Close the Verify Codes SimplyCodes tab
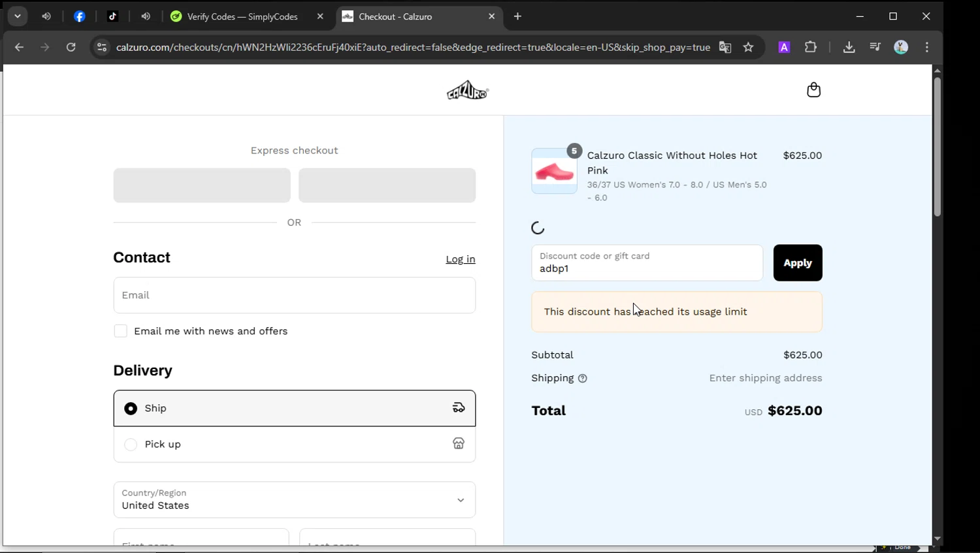Image resolution: width=980 pixels, height=553 pixels. (320, 16)
